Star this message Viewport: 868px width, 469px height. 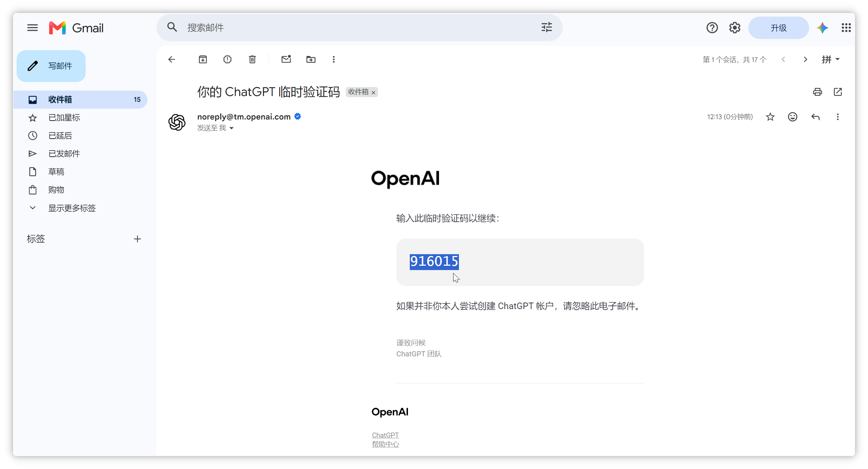[x=770, y=117]
